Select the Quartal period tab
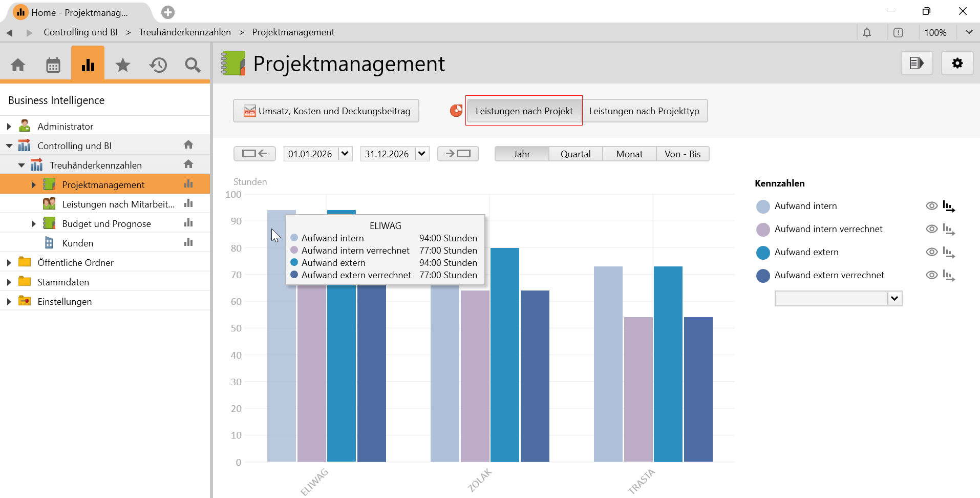The width and height of the screenshot is (980, 498). 576,154
